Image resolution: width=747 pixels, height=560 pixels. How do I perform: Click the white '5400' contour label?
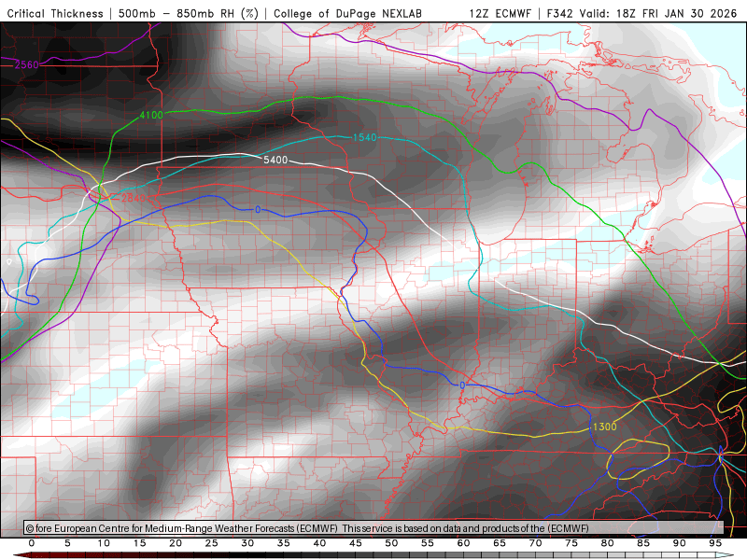pos(275,160)
